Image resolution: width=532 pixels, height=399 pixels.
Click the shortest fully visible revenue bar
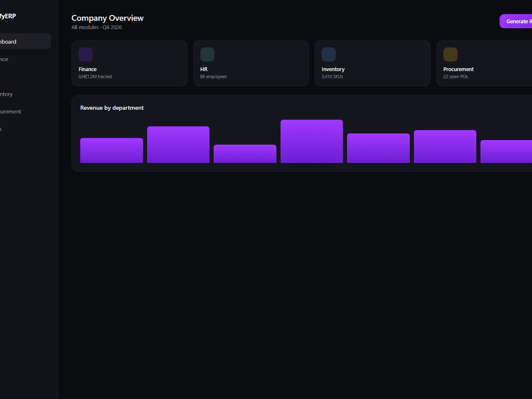(x=245, y=154)
